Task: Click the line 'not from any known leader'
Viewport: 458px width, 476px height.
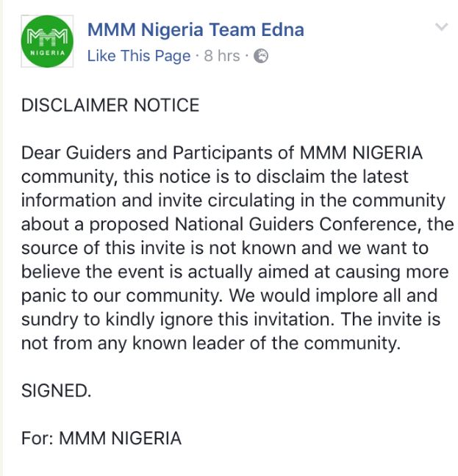Action: coord(211,343)
